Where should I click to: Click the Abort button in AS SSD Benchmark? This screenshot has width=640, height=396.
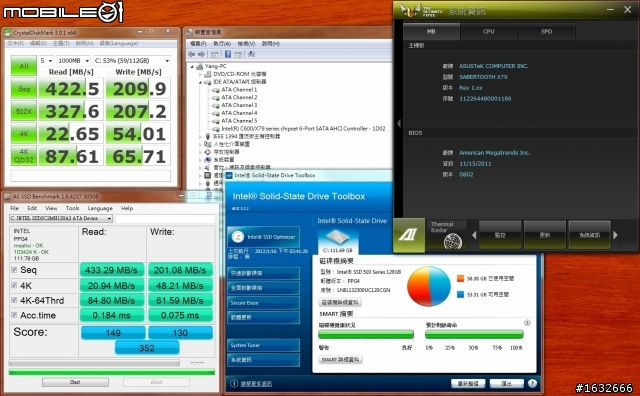pyautogui.click(x=156, y=382)
